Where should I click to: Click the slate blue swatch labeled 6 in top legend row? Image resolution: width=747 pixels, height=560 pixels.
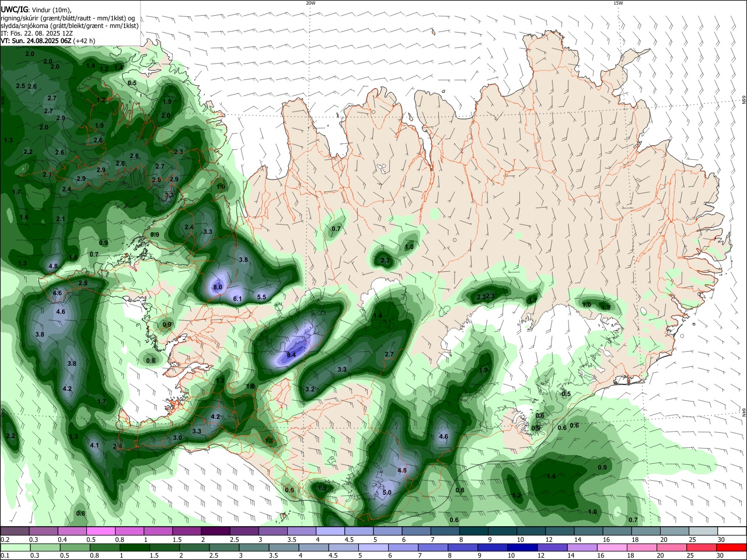(x=416, y=531)
